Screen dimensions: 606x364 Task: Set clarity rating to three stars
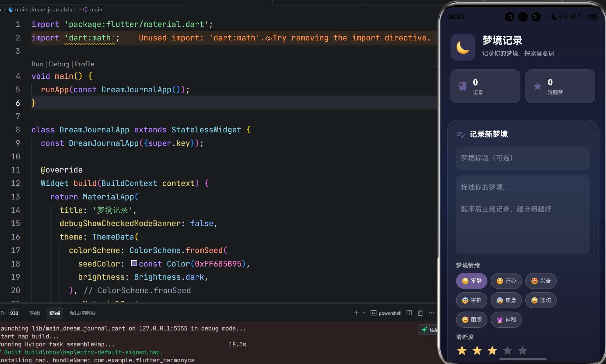(492, 351)
